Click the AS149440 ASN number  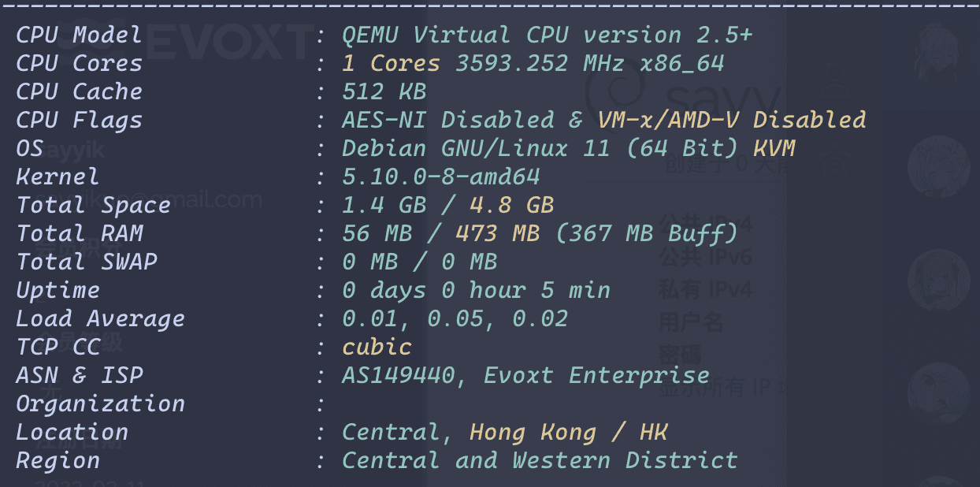pos(398,376)
